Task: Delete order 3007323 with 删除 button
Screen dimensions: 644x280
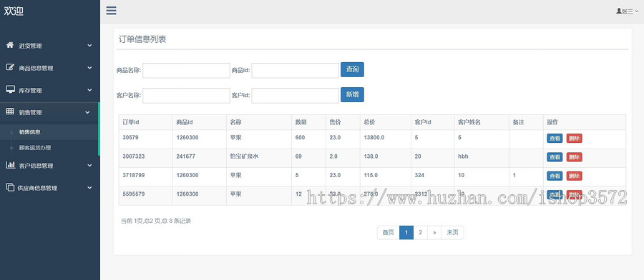Action: 574,157
